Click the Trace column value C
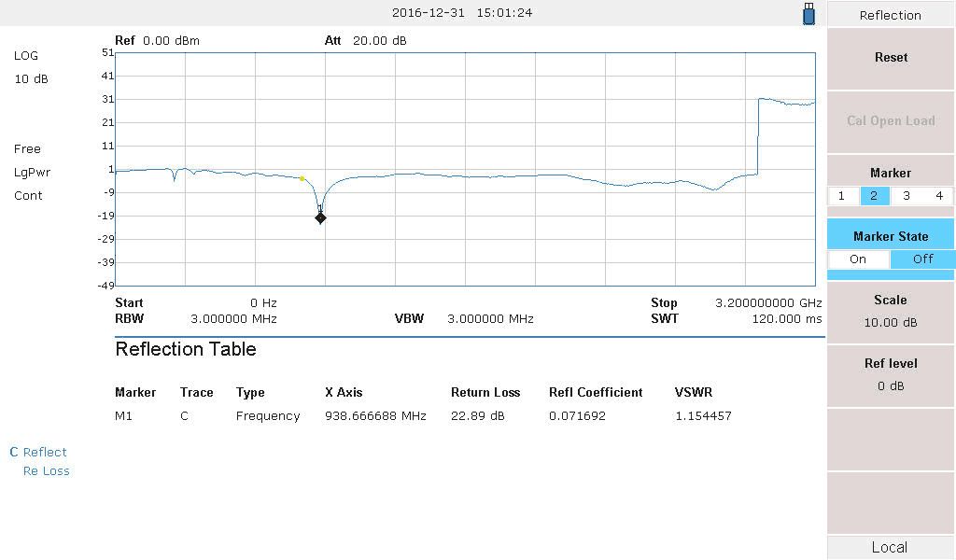This screenshot has width=956, height=560. [184, 416]
